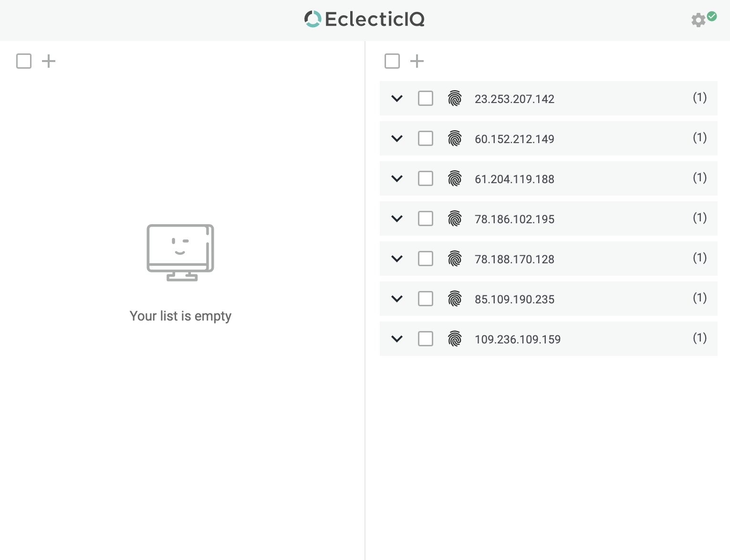Select the IP address 61.204.119.188
The height and width of the screenshot is (560, 730).
(514, 179)
